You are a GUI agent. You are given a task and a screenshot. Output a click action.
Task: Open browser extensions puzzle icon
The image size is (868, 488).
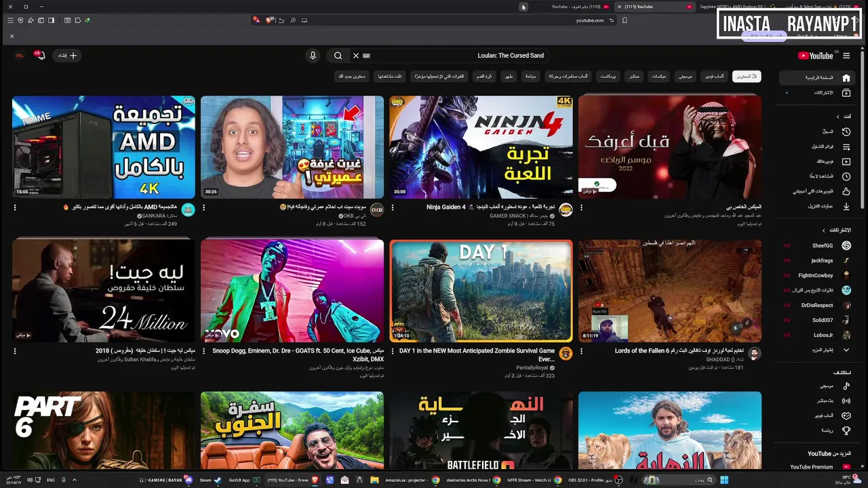click(x=78, y=20)
